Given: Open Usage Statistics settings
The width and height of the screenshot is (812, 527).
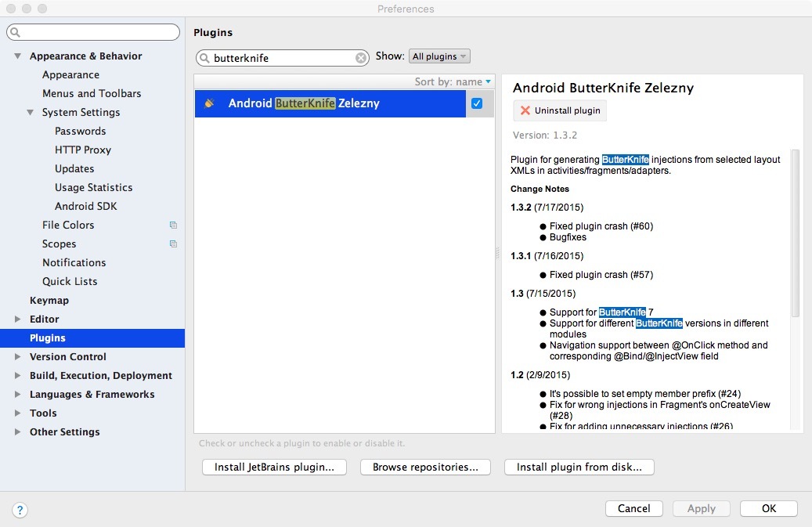Looking at the screenshot, I should [94, 187].
